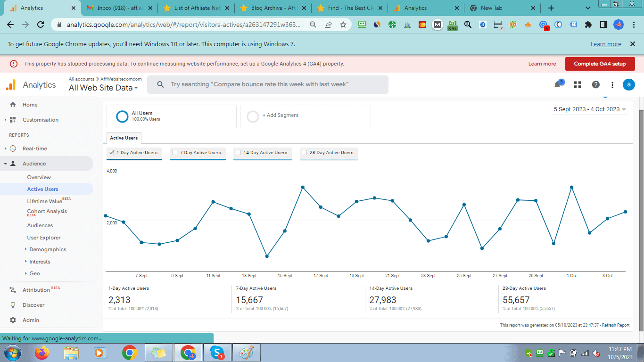Bookmark this page with the star icon

point(343,25)
